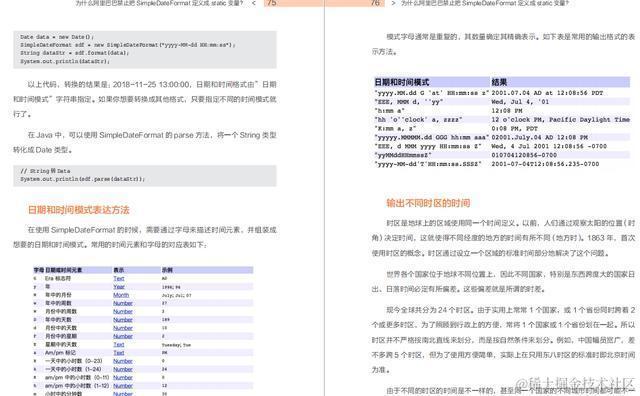This screenshot has height=396, width=640.
Task: Click code line String dataStr = sdf.format(data);
Action: (x=75, y=53)
